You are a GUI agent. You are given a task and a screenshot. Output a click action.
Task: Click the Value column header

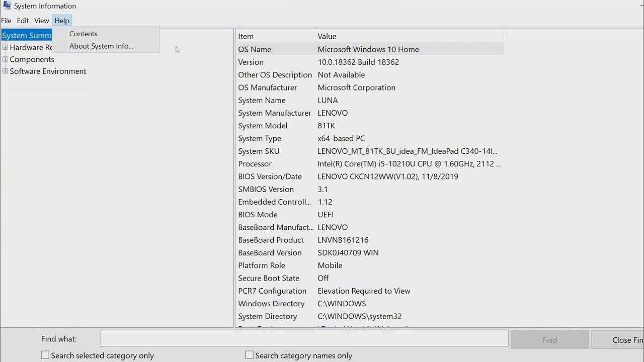pos(410,36)
